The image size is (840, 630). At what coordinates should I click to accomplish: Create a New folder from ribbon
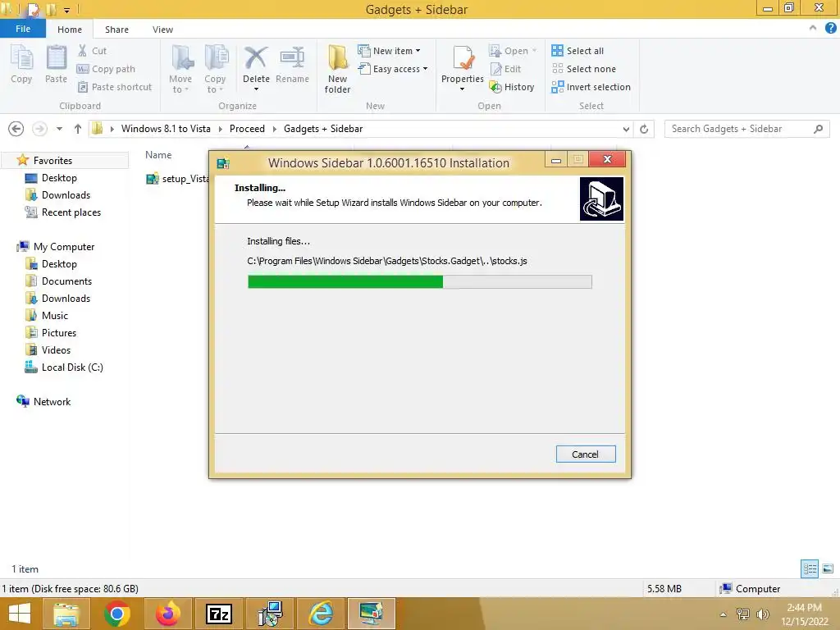coord(337,70)
